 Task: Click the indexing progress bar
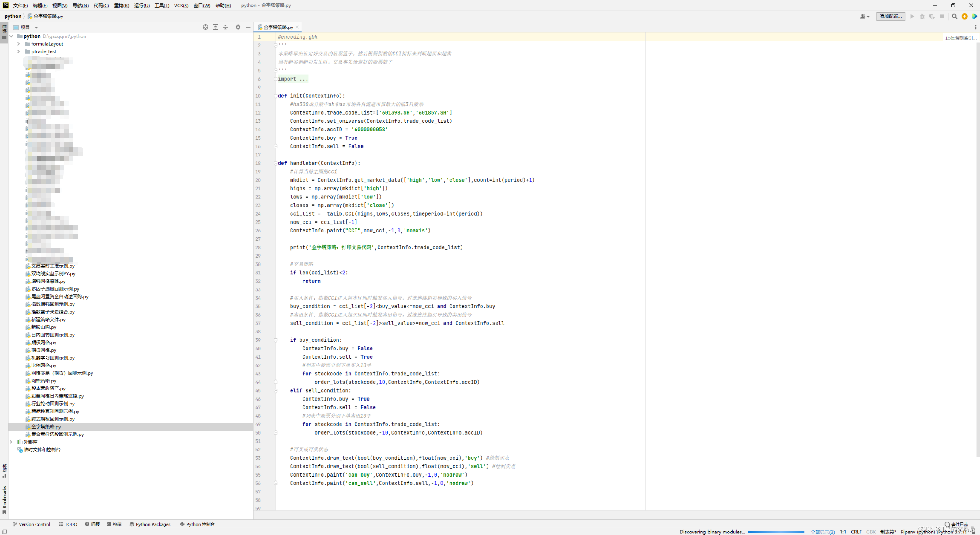click(x=776, y=532)
